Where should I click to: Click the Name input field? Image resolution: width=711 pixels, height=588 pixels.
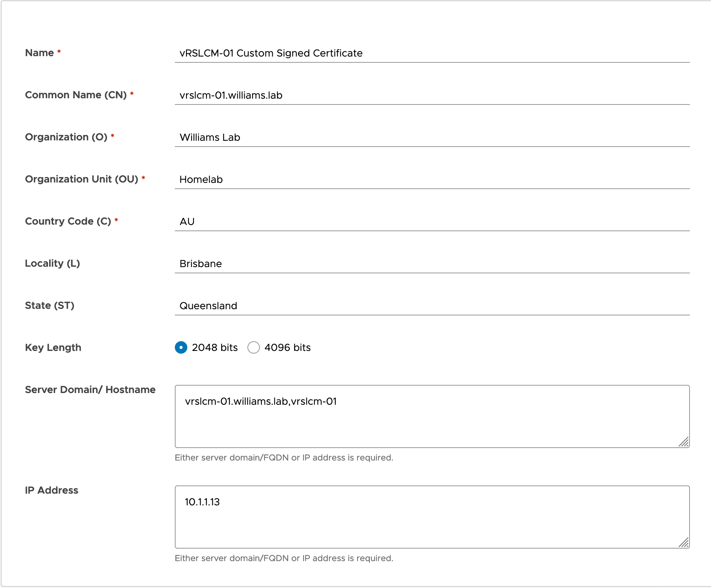click(x=432, y=53)
